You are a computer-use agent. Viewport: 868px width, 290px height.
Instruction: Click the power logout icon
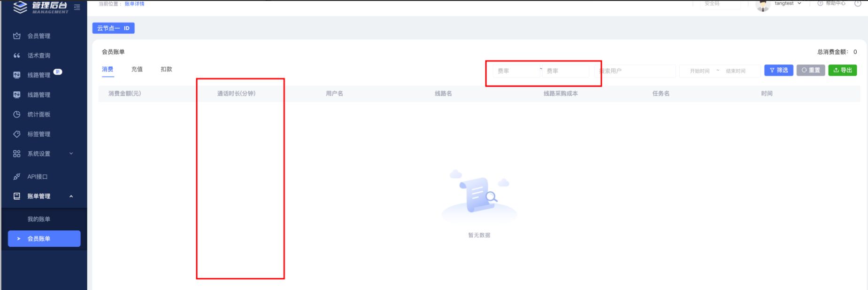(858, 3)
